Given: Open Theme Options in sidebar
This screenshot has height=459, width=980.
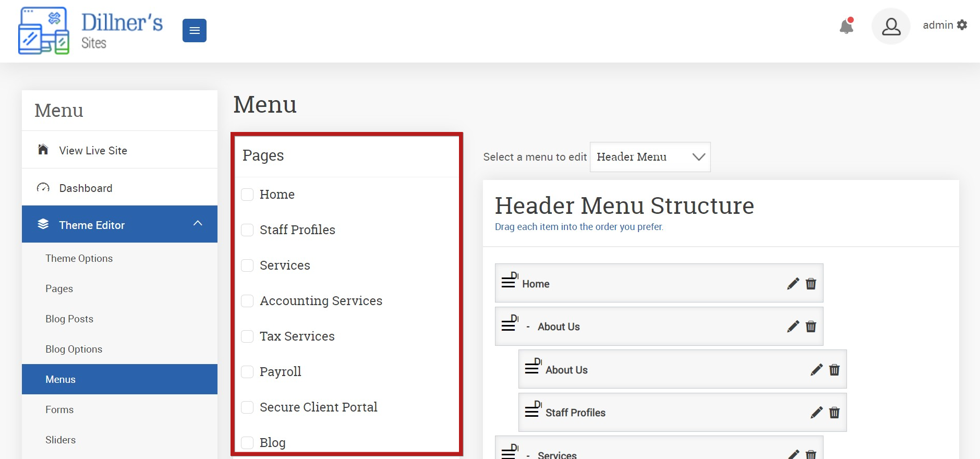Looking at the screenshot, I should [79, 258].
